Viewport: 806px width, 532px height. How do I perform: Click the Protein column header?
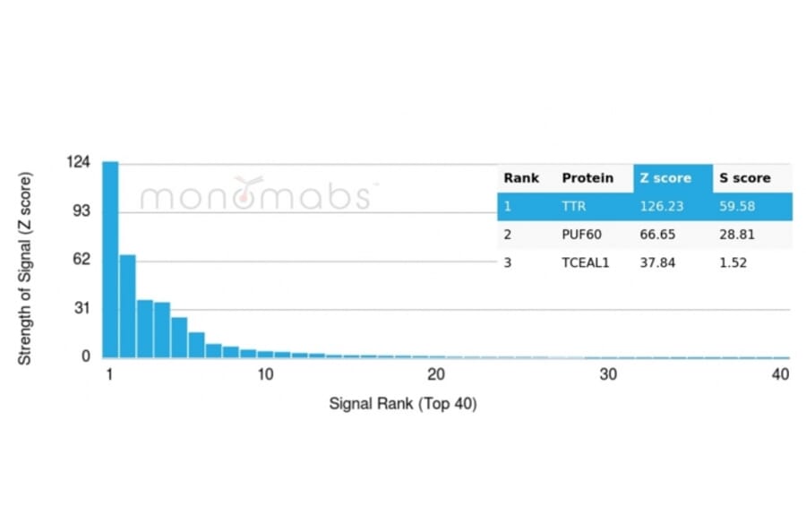587,177
